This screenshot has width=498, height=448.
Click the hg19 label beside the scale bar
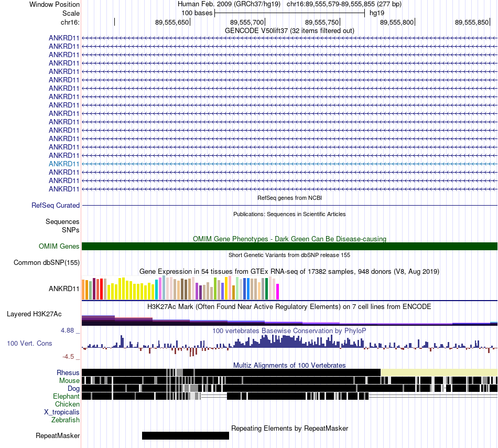377,13
